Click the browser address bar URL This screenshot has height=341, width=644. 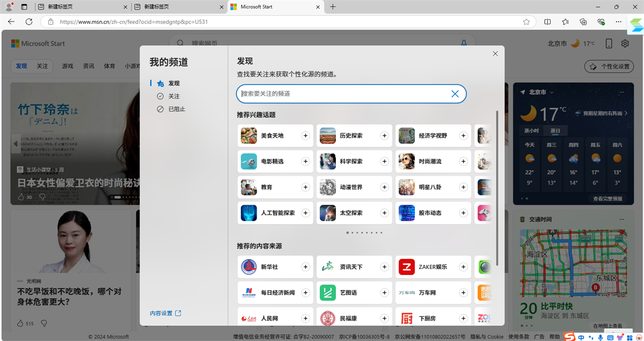point(134,22)
